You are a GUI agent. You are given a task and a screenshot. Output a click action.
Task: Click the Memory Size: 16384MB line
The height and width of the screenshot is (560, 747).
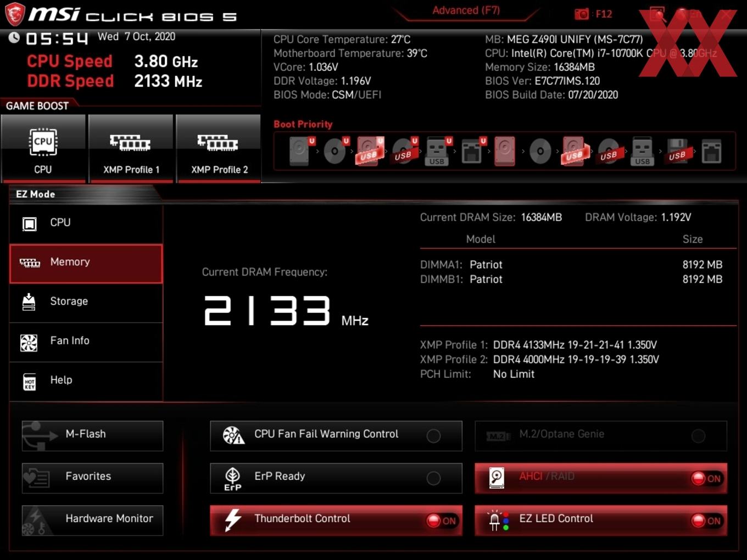click(x=540, y=67)
